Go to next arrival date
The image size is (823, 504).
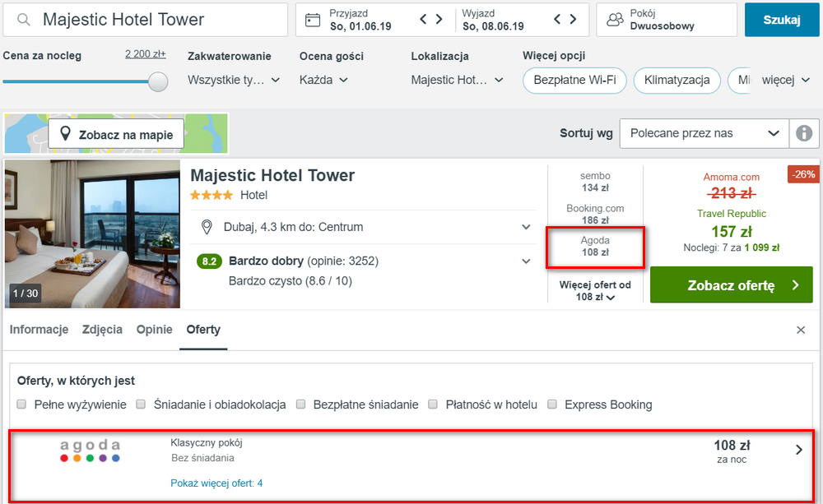click(439, 20)
